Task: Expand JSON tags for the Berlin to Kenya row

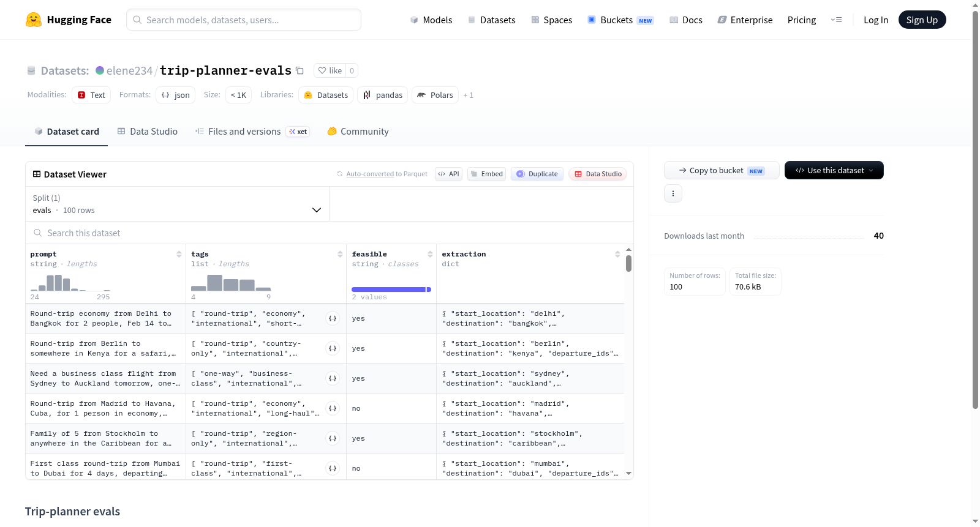Action: pyautogui.click(x=333, y=348)
